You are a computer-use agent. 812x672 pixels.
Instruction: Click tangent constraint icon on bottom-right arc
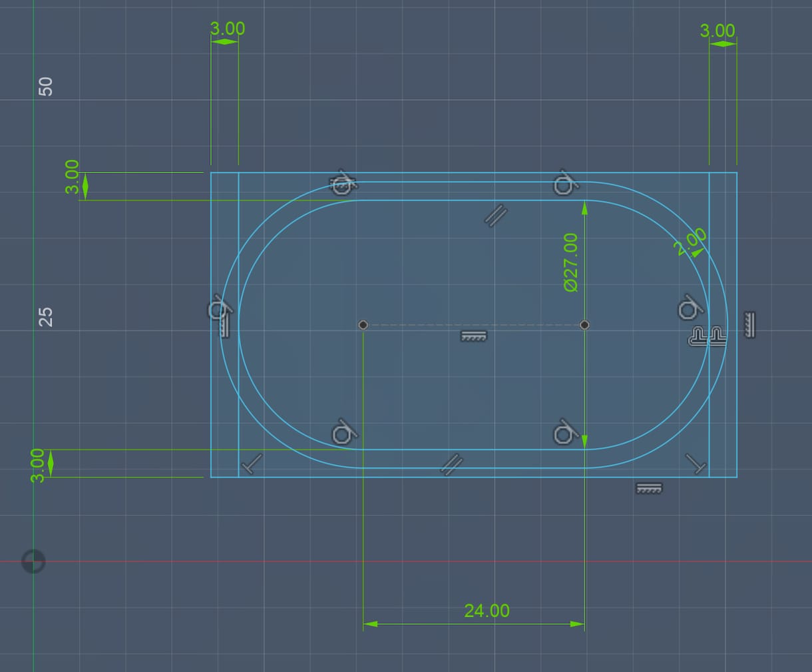click(565, 432)
